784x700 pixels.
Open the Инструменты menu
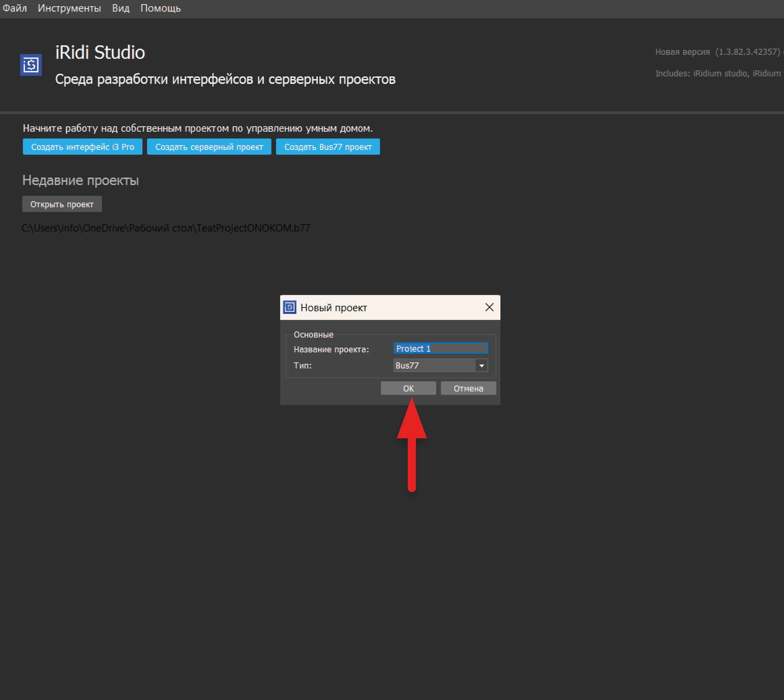(x=69, y=8)
